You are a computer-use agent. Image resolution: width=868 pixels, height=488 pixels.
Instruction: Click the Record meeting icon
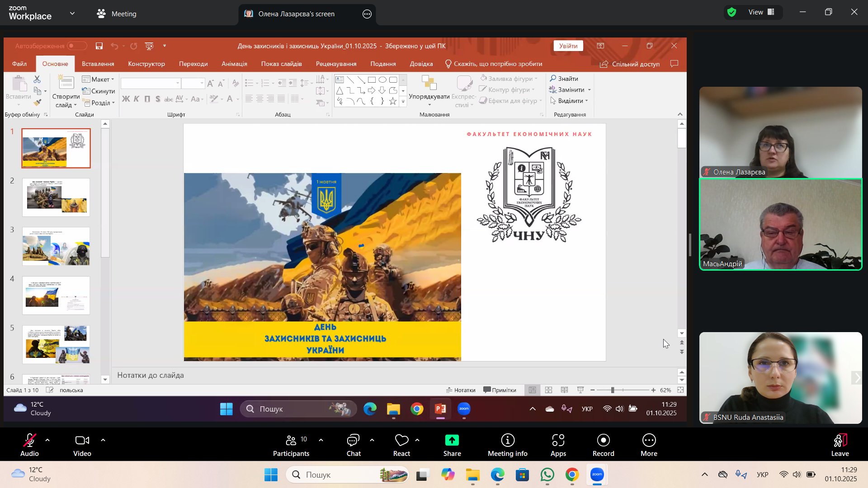pyautogui.click(x=603, y=441)
